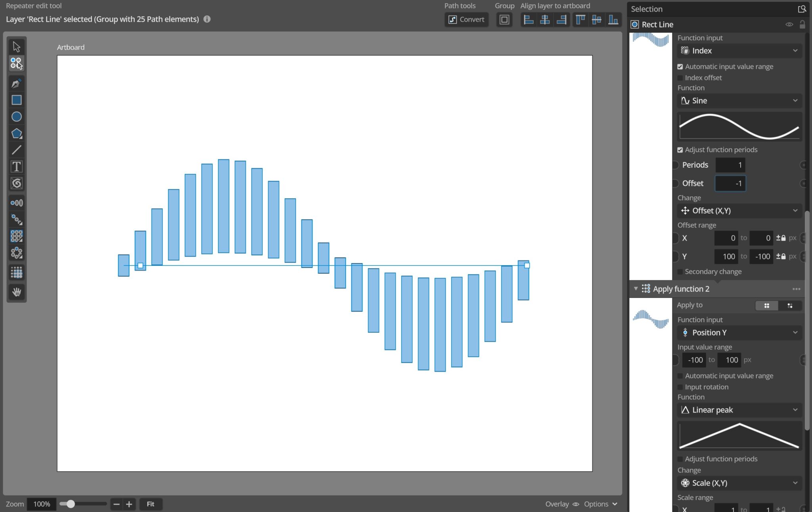Select the Text tool
Image resolution: width=812 pixels, height=512 pixels.
pos(16,167)
